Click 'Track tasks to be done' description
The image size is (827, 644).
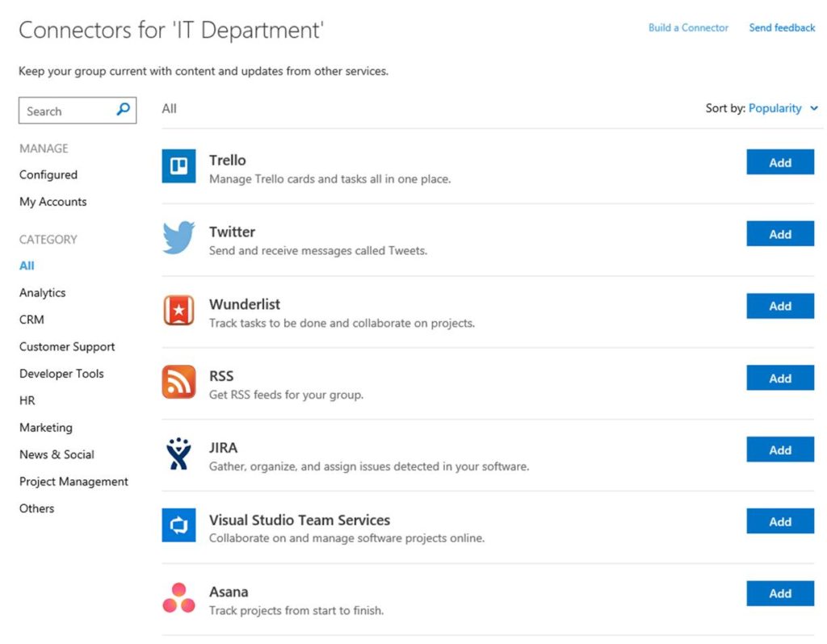coord(342,323)
